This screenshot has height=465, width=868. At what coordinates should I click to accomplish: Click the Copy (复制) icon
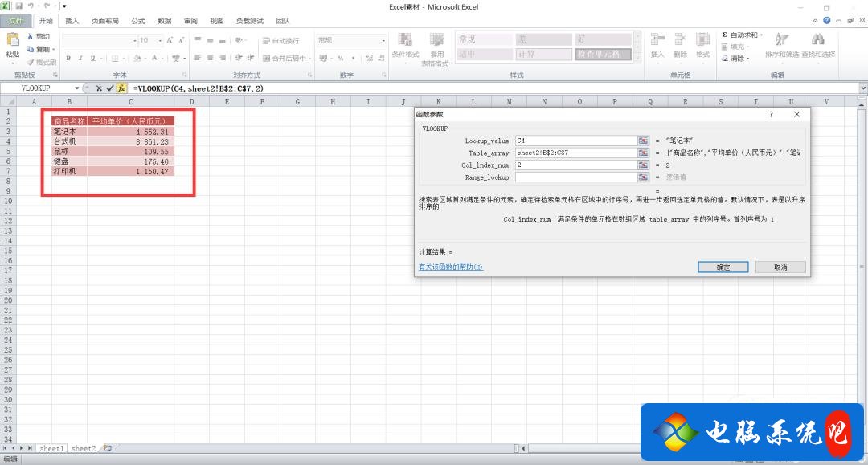pos(31,49)
